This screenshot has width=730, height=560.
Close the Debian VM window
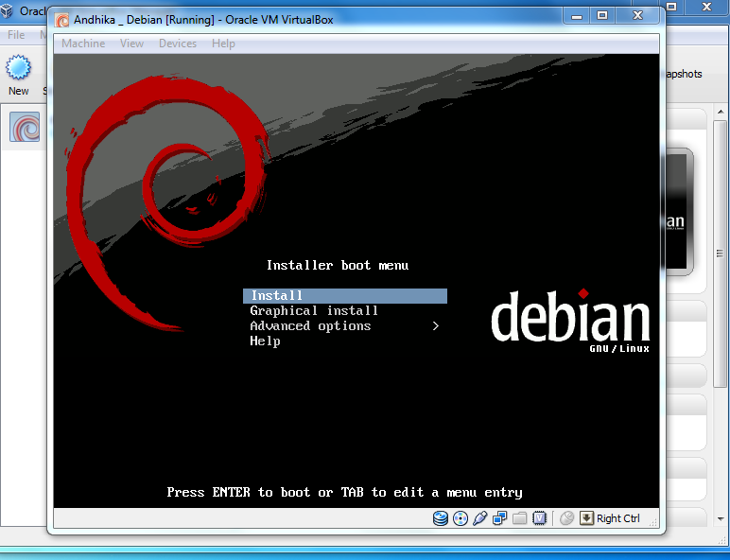[x=637, y=16]
